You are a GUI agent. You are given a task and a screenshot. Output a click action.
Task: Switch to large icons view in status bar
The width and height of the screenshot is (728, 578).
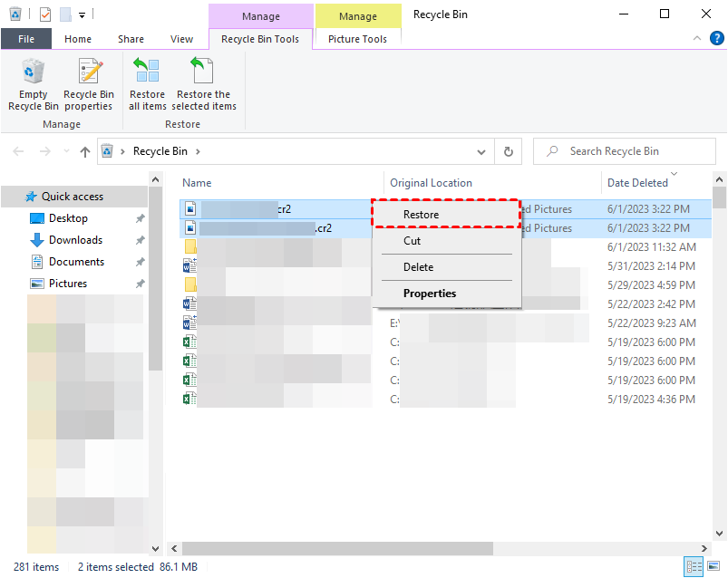pyautogui.click(x=713, y=567)
